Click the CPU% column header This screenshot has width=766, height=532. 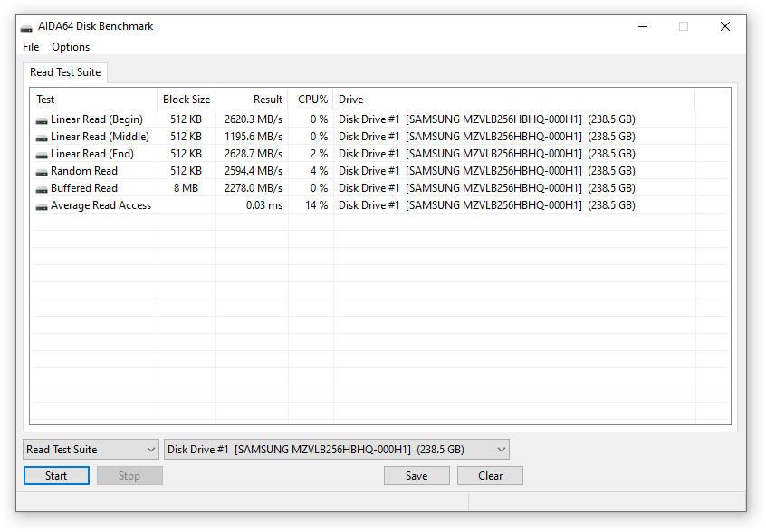click(x=311, y=100)
